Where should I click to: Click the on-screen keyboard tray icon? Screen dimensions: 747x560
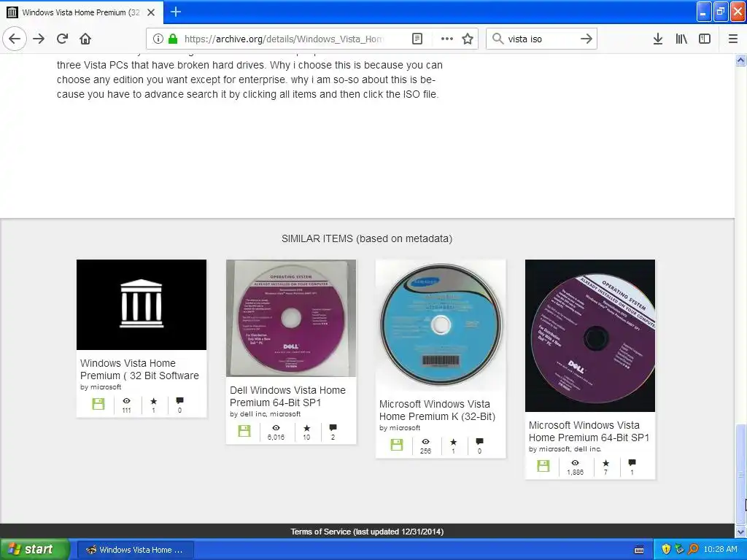click(639, 550)
